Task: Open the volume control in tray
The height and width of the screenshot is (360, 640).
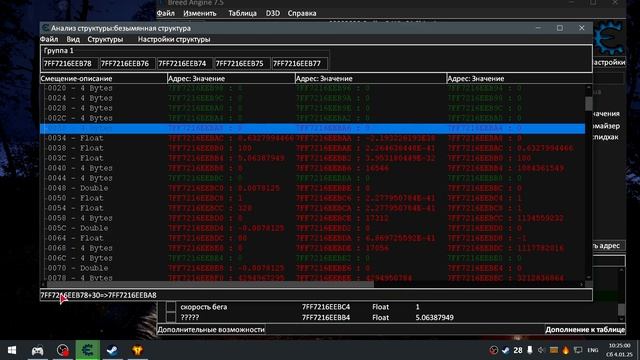Action: click(x=541, y=350)
